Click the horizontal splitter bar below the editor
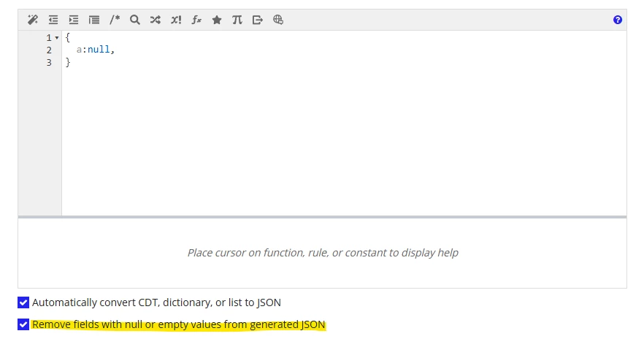 point(323,217)
